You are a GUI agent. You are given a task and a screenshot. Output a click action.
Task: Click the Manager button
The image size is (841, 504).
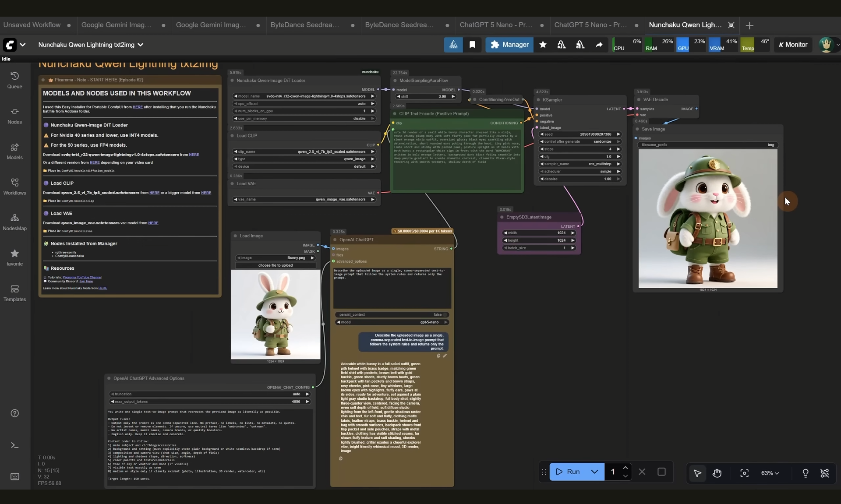509,45
